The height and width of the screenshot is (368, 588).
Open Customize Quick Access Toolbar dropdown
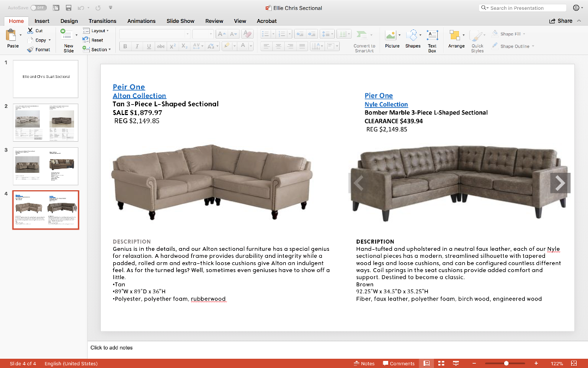click(x=111, y=8)
